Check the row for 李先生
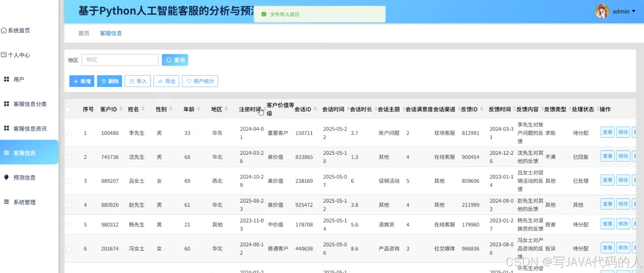644x273 pixels. click(x=69, y=133)
